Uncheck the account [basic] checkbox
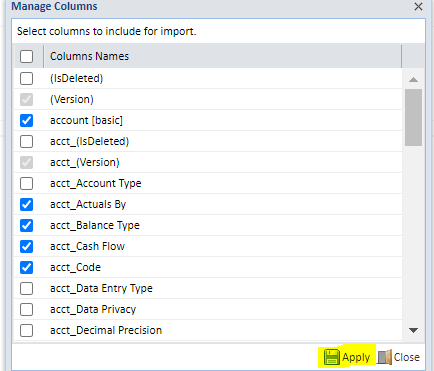This screenshot has width=434, height=371. click(x=26, y=120)
